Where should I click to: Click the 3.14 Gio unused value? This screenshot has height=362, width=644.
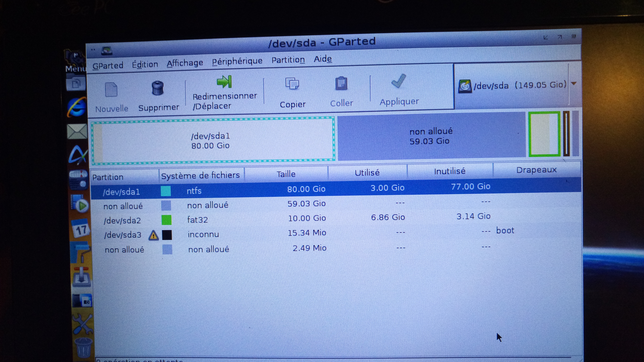[474, 216]
